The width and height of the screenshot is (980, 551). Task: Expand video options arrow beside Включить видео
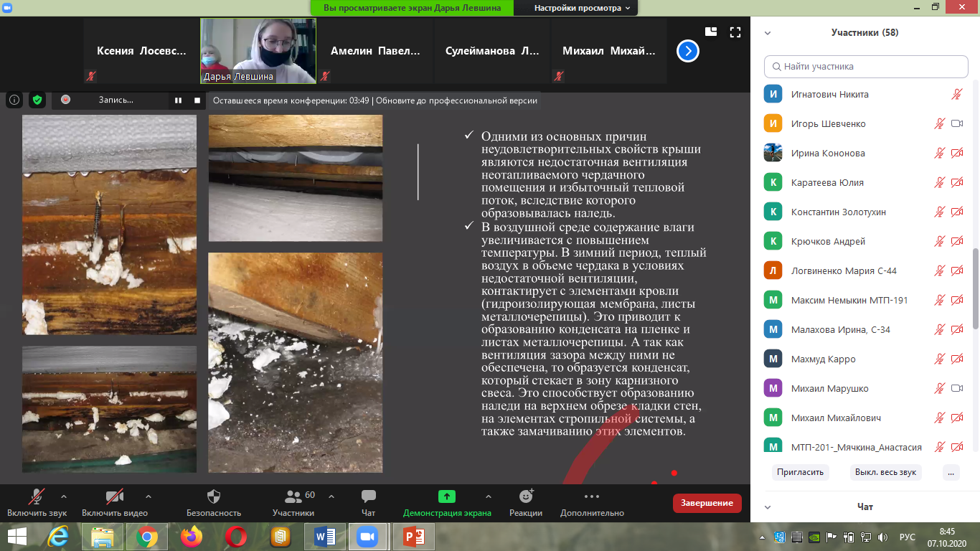[x=149, y=496]
